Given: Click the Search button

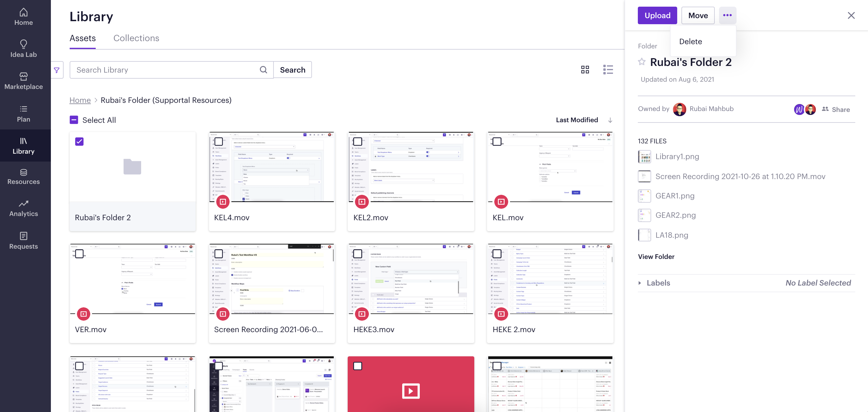Looking at the screenshot, I should pos(293,70).
